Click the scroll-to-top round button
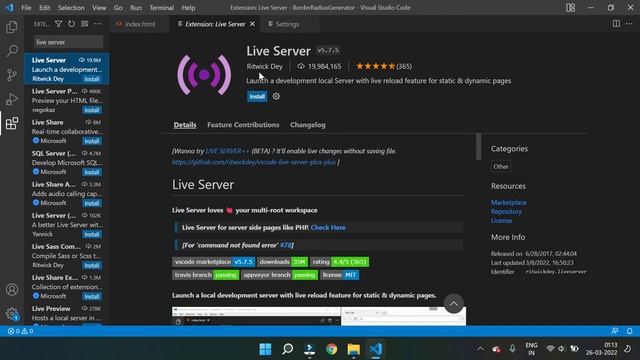640x360 pixels. click(x=453, y=304)
